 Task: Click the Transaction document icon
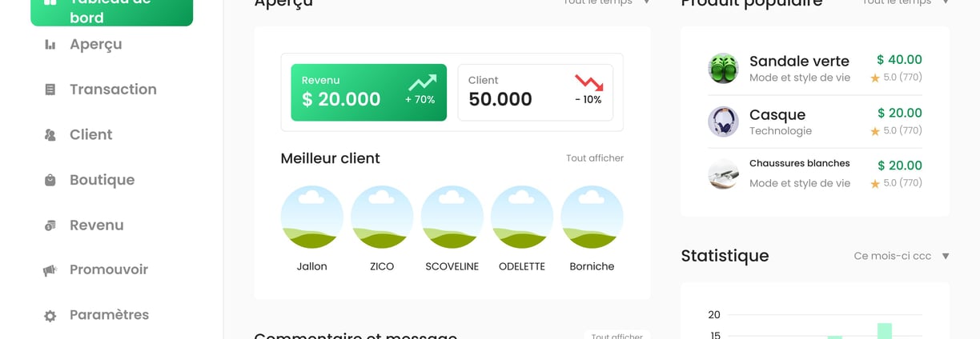tap(50, 90)
